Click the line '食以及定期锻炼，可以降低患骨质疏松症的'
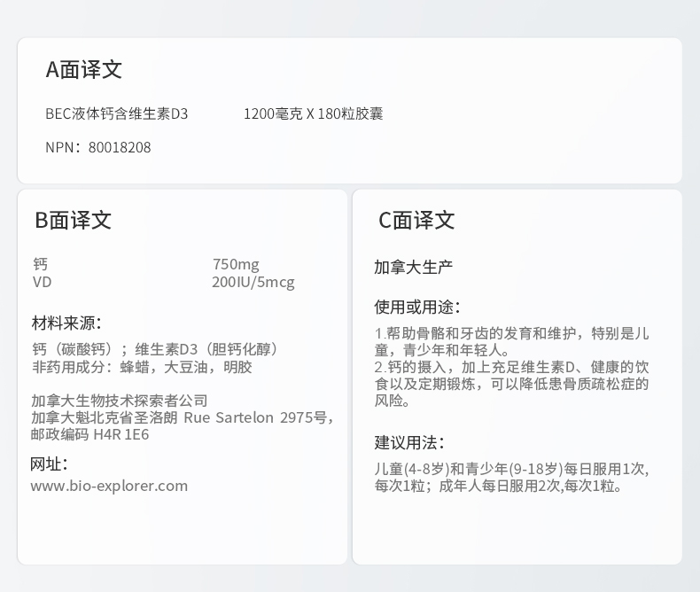This screenshot has height=592, width=700. pos(511,384)
